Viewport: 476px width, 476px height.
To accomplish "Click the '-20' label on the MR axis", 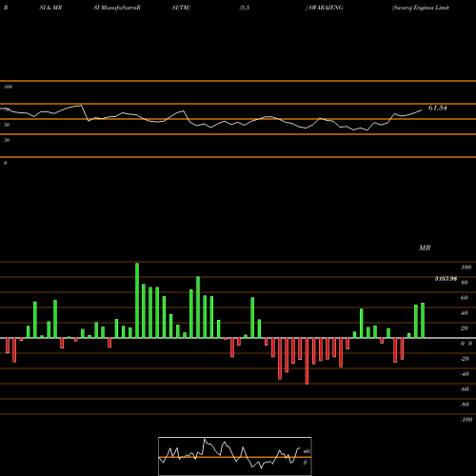I will pyautogui.click(x=465, y=359).
